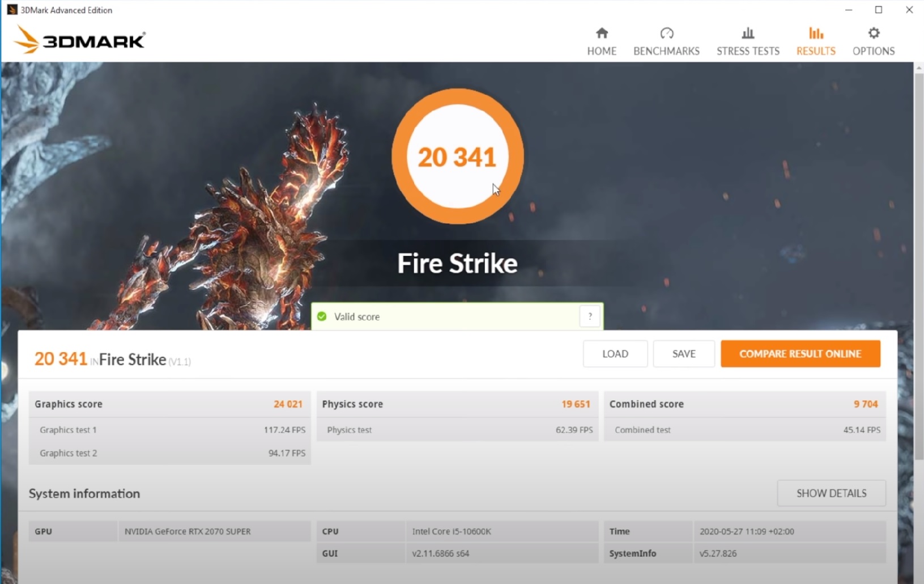Click the Physics score heading

[352, 404]
